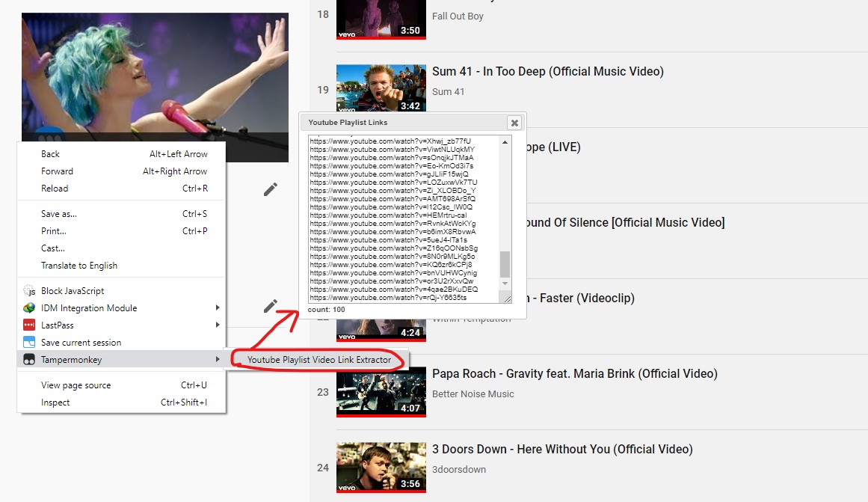Close the Youtube Playlist Links dialog
868x502 pixels.
click(x=514, y=123)
